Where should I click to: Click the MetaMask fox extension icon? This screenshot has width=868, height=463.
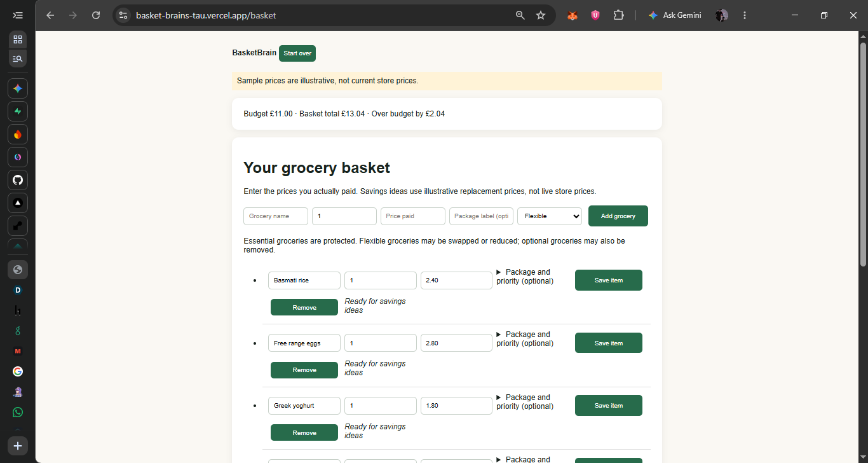(573, 15)
